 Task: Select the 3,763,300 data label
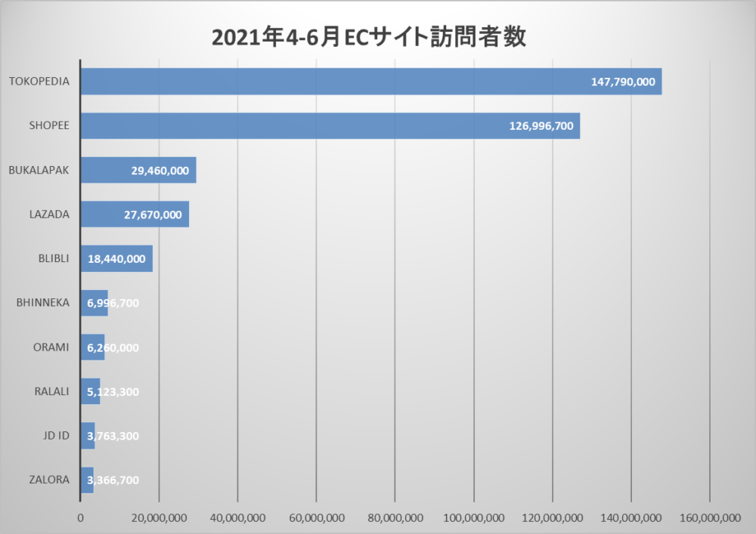click(113, 437)
